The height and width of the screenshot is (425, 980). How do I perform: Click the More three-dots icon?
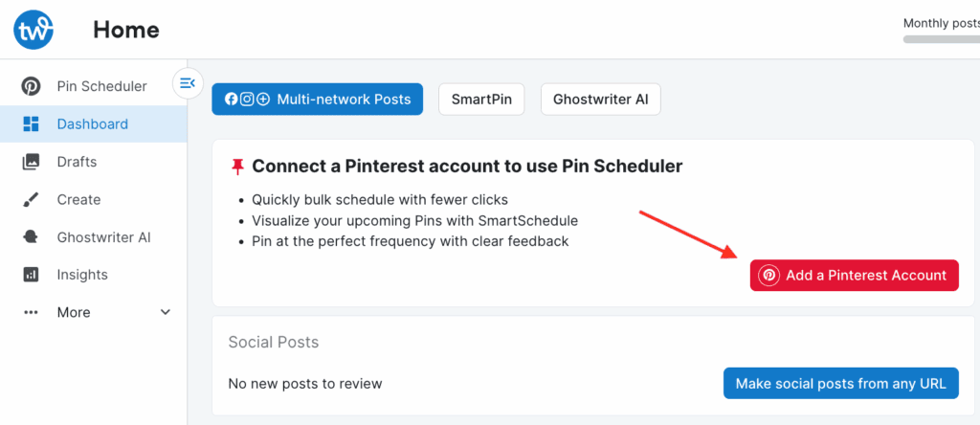32,312
